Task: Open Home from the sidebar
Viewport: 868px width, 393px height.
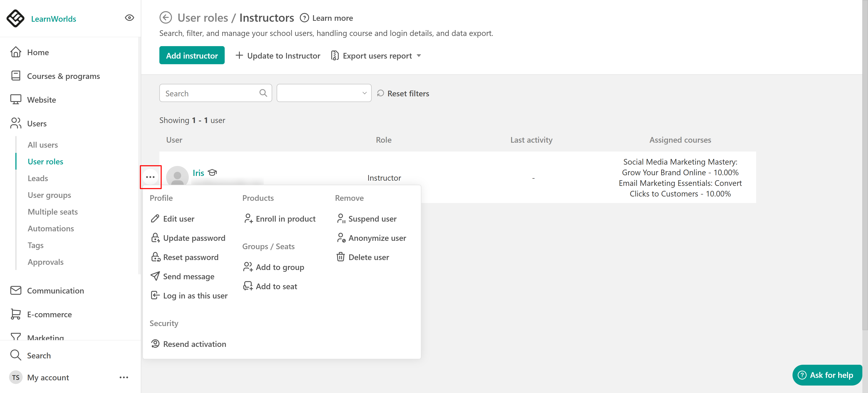Action: [38, 52]
